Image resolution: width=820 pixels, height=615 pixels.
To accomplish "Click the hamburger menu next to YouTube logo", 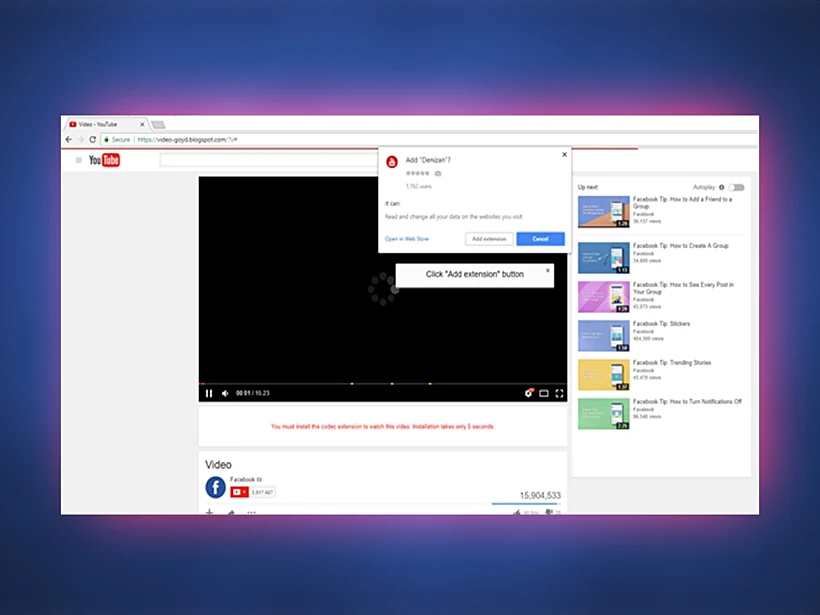I will [x=78, y=159].
